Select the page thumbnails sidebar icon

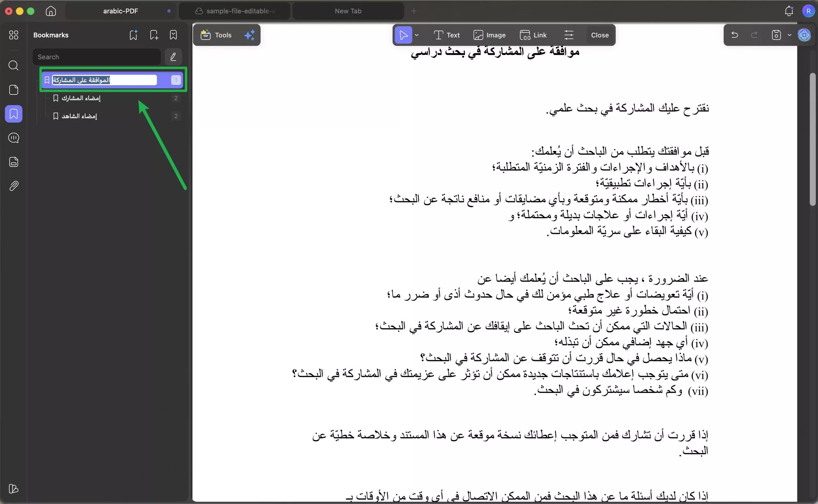[14, 90]
